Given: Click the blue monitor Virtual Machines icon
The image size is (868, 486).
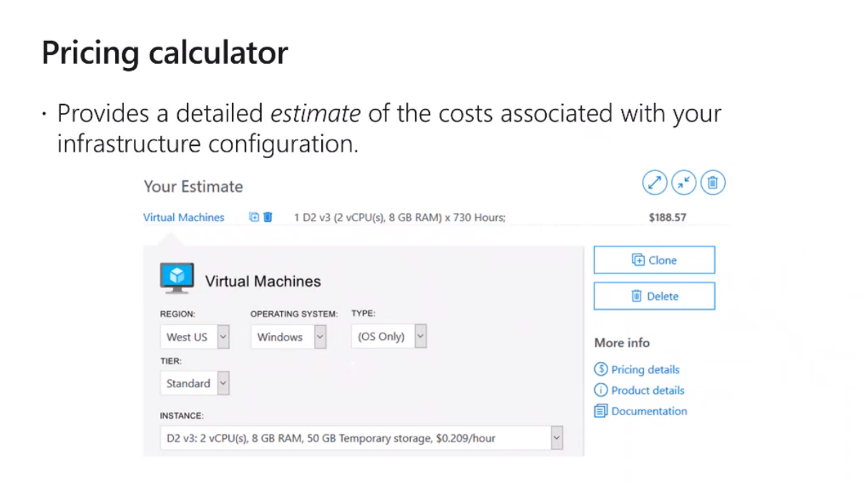Looking at the screenshot, I should click(x=176, y=278).
